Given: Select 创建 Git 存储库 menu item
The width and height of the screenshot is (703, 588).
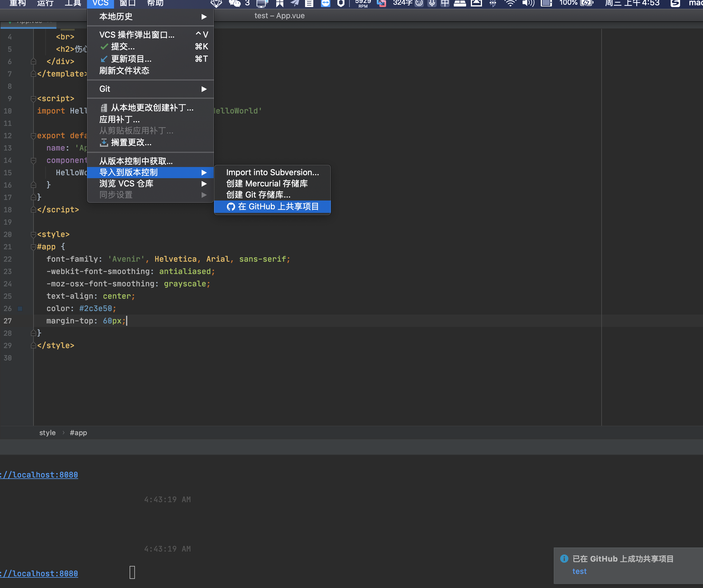Looking at the screenshot, I should tap(258, 195).
